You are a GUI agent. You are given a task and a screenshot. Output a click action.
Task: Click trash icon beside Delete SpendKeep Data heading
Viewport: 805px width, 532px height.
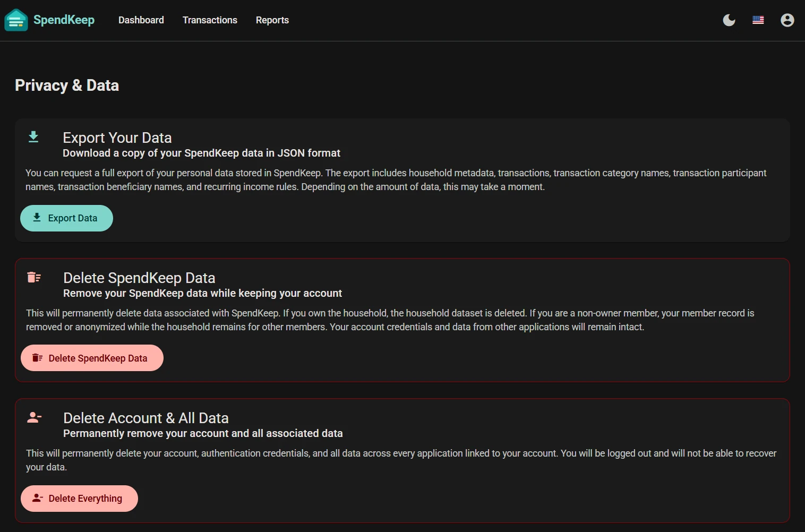click(34, 277)
